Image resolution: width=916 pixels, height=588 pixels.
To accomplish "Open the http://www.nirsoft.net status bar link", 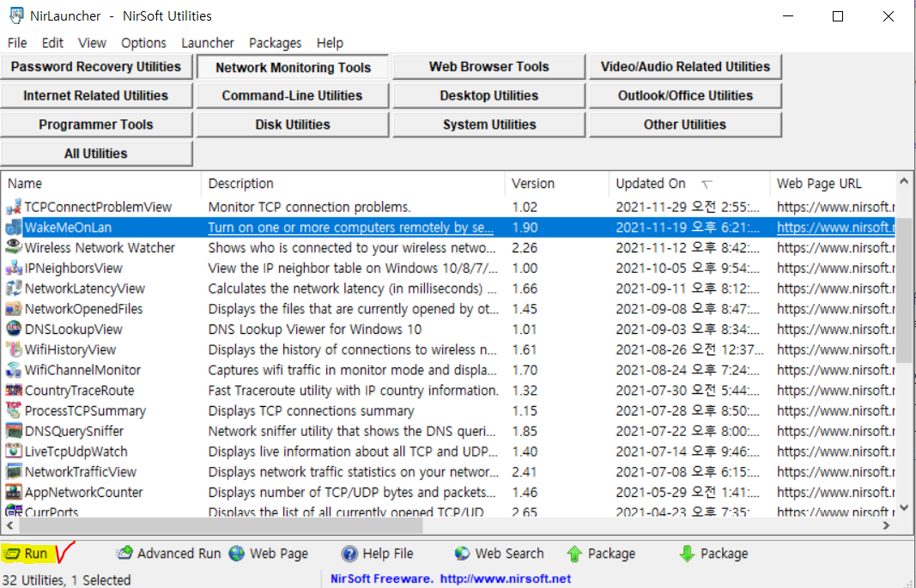I will pos(506,579).
